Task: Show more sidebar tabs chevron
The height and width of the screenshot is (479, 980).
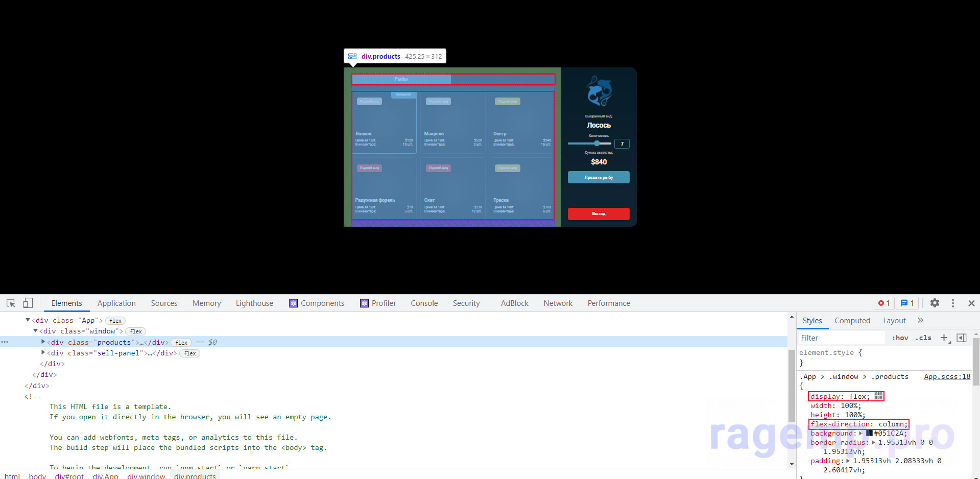Action: pyautogui.click(x=920, y=320)
